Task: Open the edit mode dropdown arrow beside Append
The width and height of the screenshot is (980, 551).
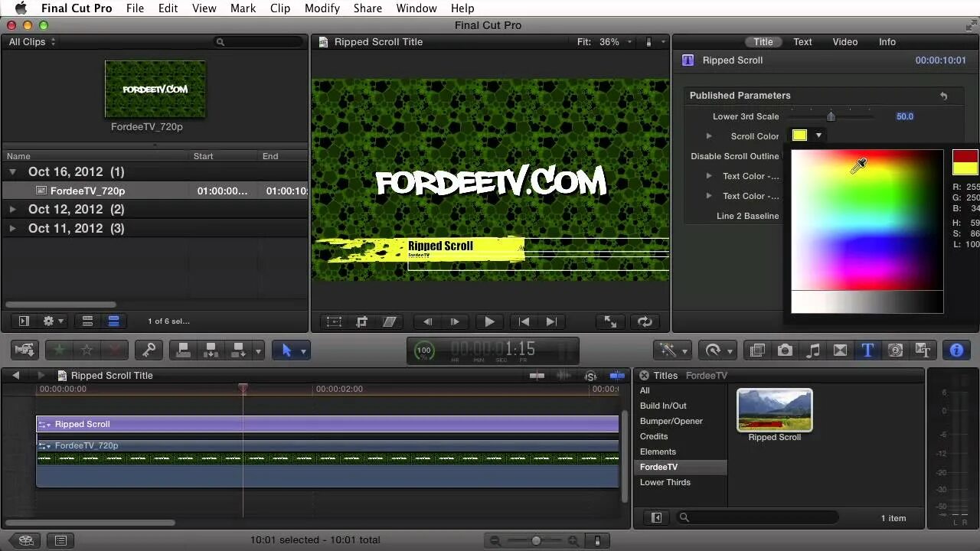Action: pyautogui.click(x=258, y=350)
